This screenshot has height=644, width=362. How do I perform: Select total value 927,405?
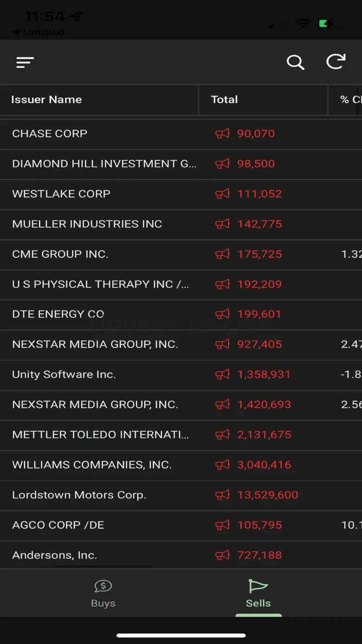click(x=259, y=345)
